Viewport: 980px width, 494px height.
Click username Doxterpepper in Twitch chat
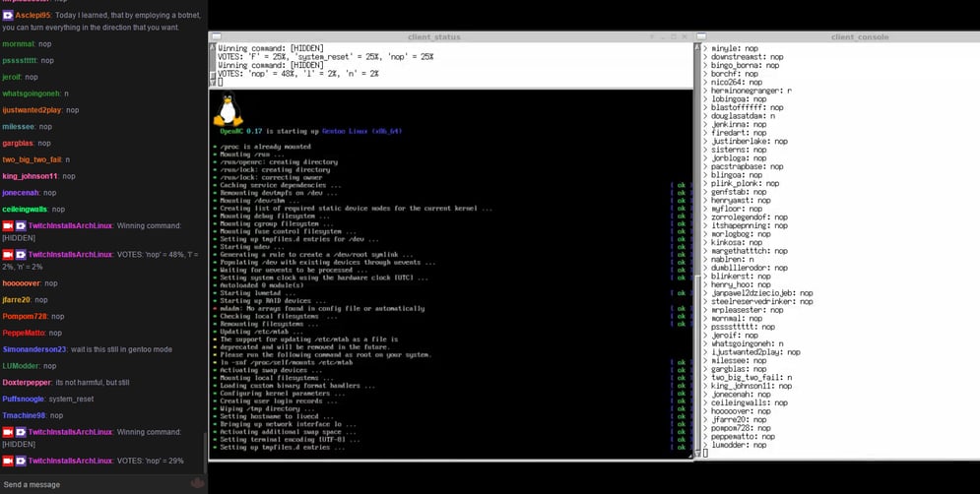pyautogui.click(x=27, y=382)
